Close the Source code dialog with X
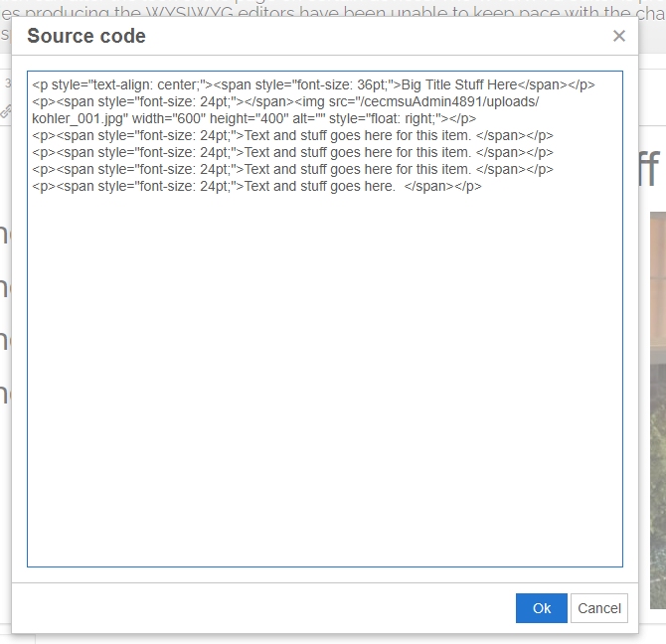Screen dimensions: 666x644 [618, 36]
